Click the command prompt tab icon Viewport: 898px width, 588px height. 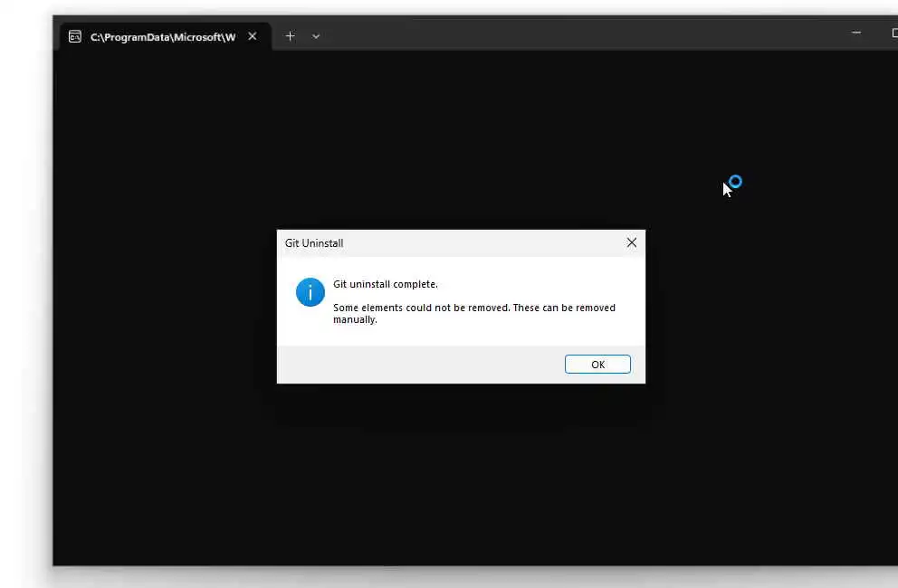75,37
